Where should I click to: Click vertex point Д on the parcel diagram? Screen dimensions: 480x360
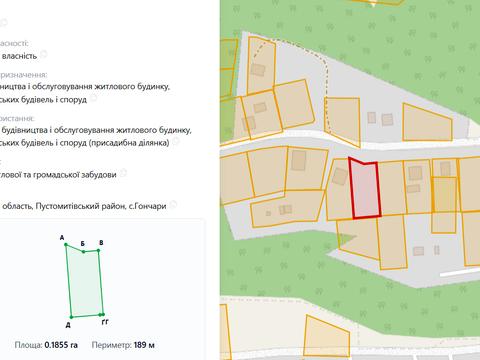(x=71, y=317)
